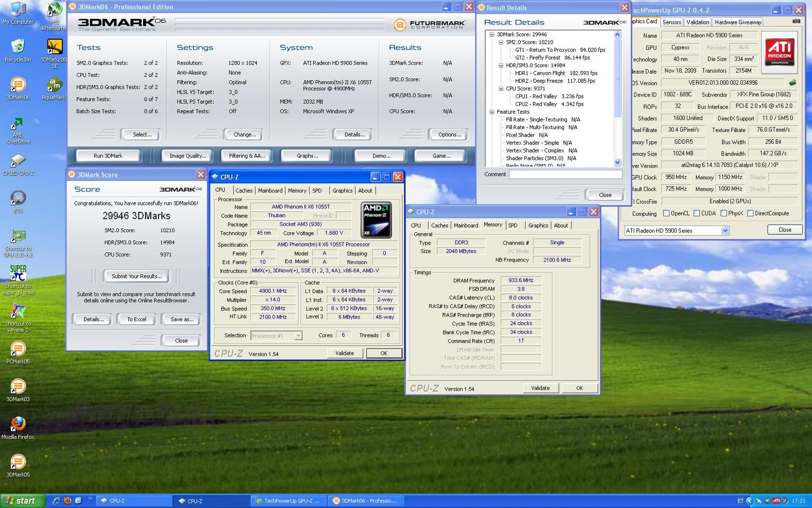Open the Processor #1 selection dropdown
This screenshot has height=508, width=812.
point(298,335)
